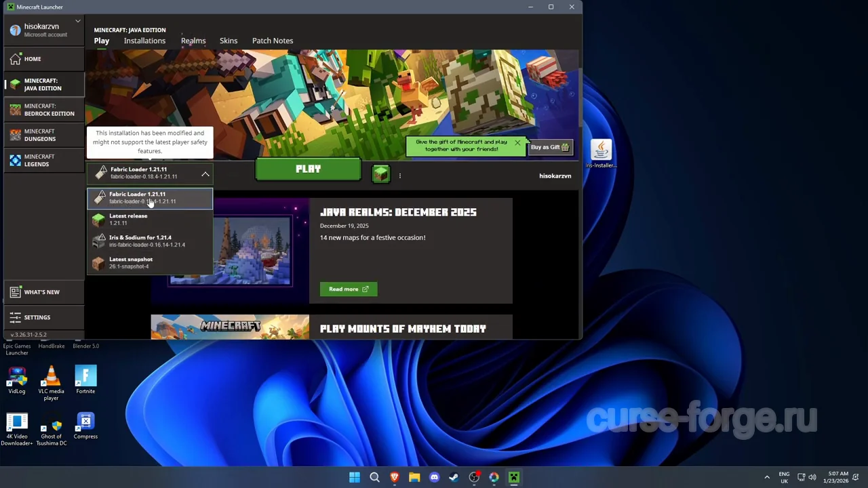The height and width of the screenshot is (488, 868).
Task: Dismiss the gift of Minecraft banner
Action: coord(517,142)
